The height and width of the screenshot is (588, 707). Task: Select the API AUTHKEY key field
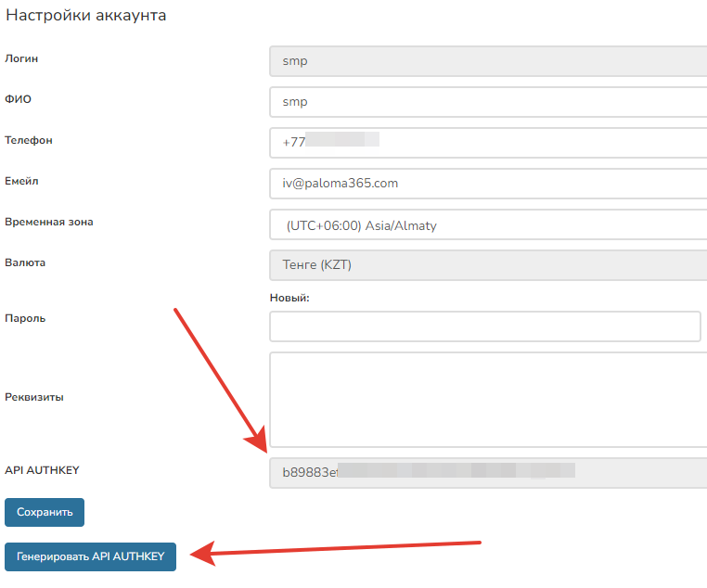coord(487,471)
